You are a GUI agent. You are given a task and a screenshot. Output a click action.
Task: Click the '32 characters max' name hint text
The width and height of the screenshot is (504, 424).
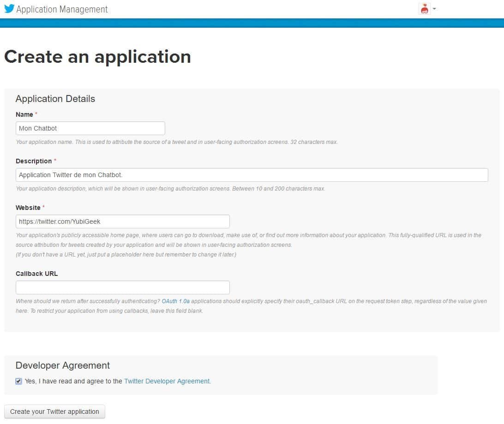click(314, 142)
